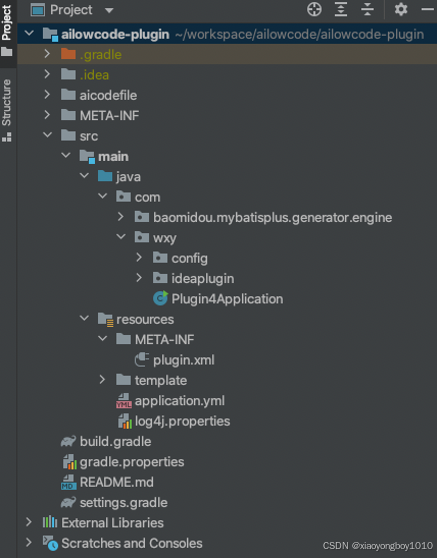Click the External Libraries icon
437x558 pixels.
coord(50,522)
